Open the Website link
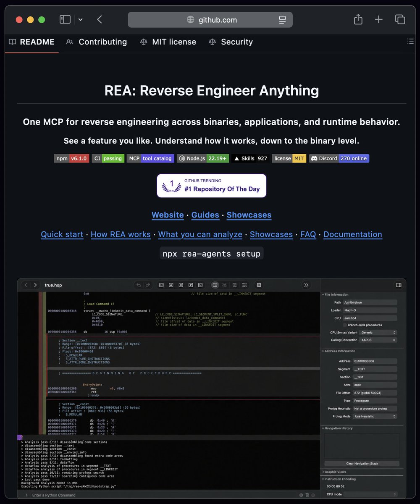Screen dimensions: 420x504 168,215
